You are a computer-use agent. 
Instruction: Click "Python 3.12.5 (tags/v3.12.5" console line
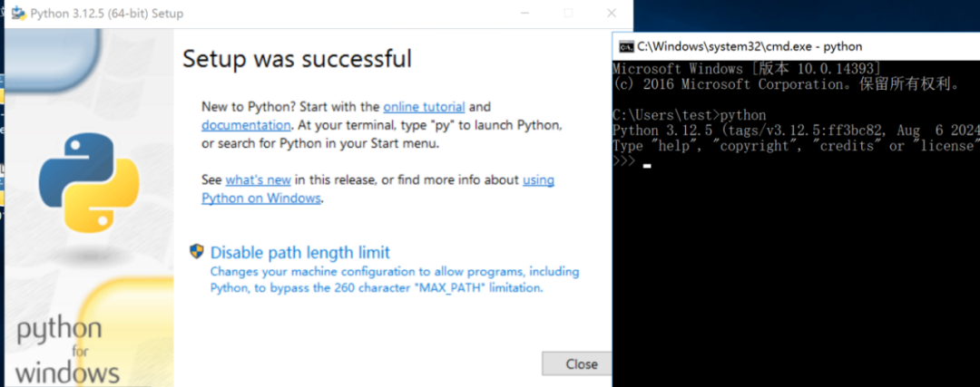[797, 131]
